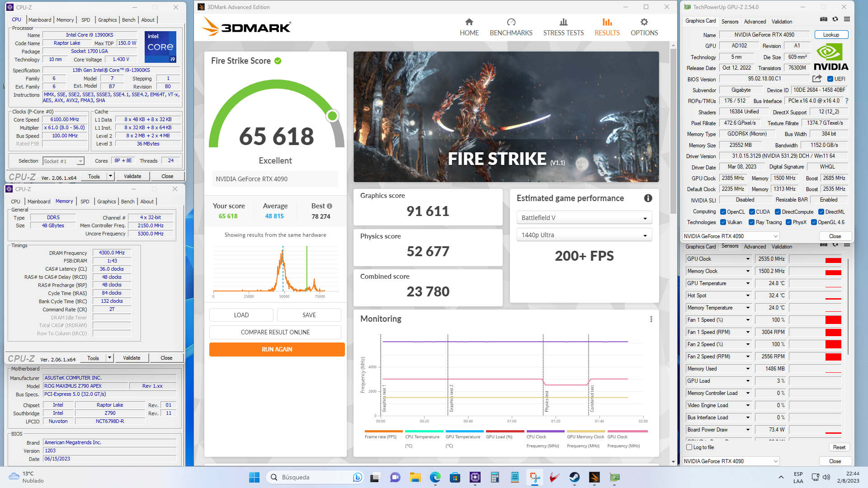The image size is (868, 488).
Task: Switch to 3DMark via its taskbar icon
Action: 594,477
